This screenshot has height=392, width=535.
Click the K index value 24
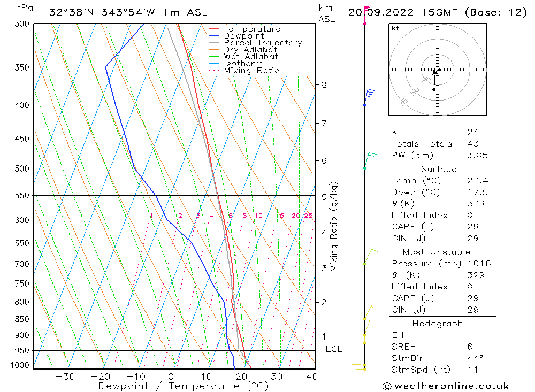[x=473, y=132]
